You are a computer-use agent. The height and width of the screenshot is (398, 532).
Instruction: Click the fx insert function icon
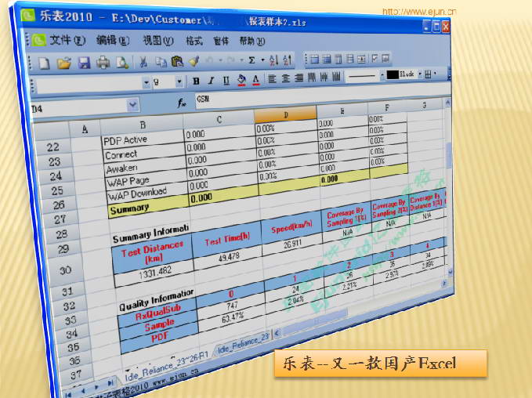pos(182,103)
